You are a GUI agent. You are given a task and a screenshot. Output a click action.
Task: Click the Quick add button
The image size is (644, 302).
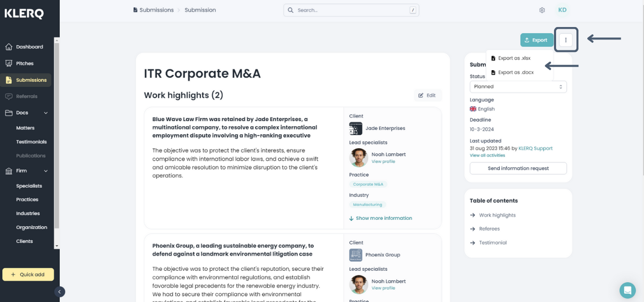point(28,274)
